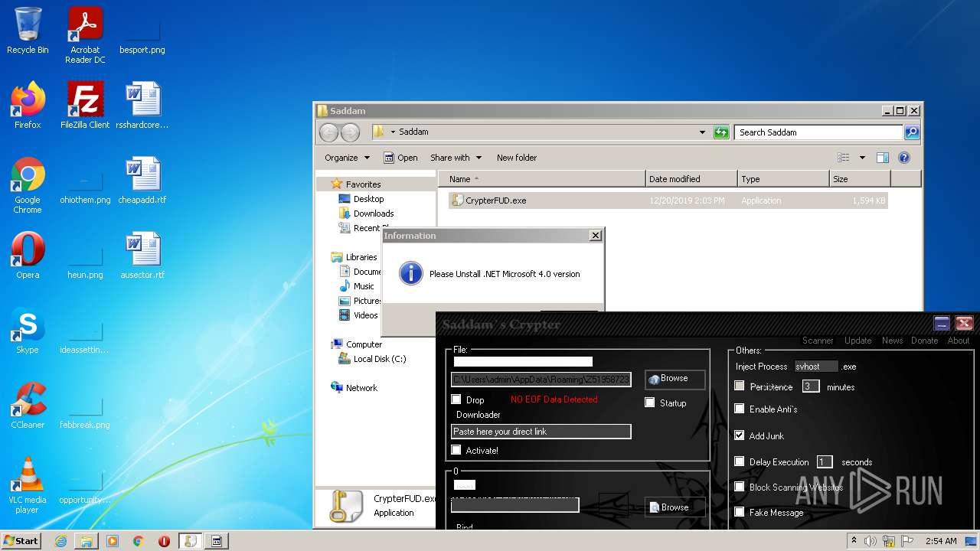Screen dimensions: 980x551
Task: Launch Google Chrome from the desktop
Action: [28, 186]
